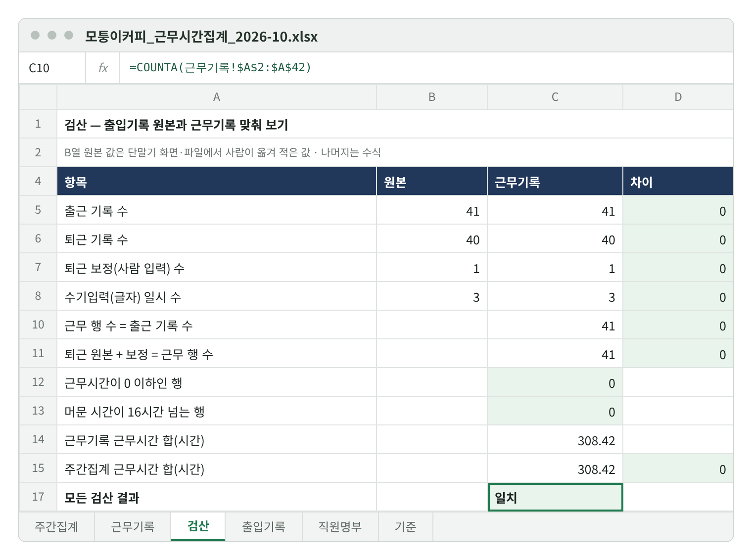752x560 pixels.
Task: Click the C10 name box
Action: click(52, 68)
